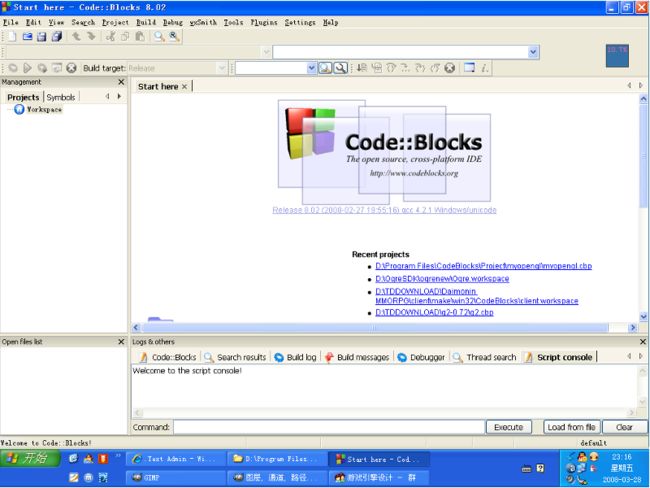Switch to the Thread search tab
The width and height of the screenshot is (650, 488).
pos(485,357)
